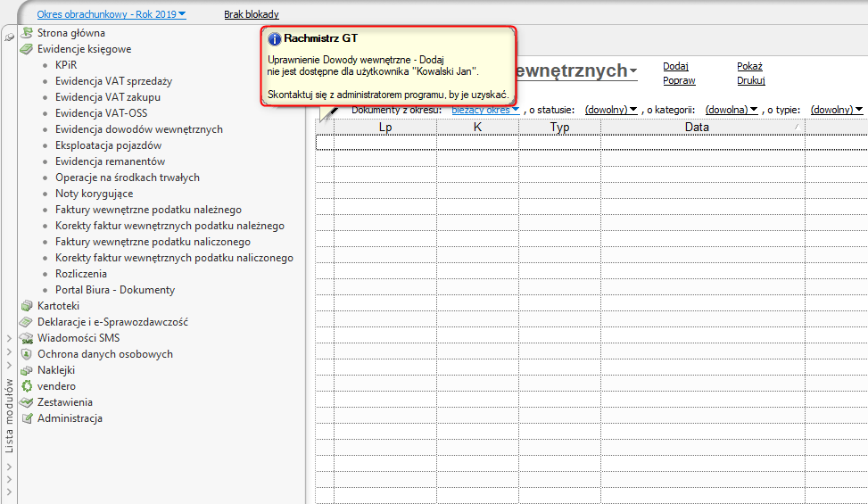Open Rozliczenia item

coord(81,273)
